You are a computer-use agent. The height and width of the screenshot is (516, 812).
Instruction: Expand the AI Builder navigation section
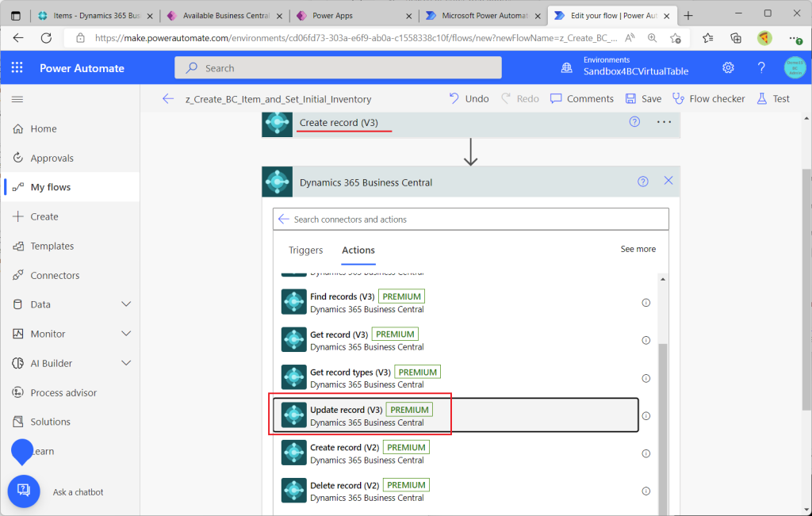pyautogui.click(x=126, y=363)
